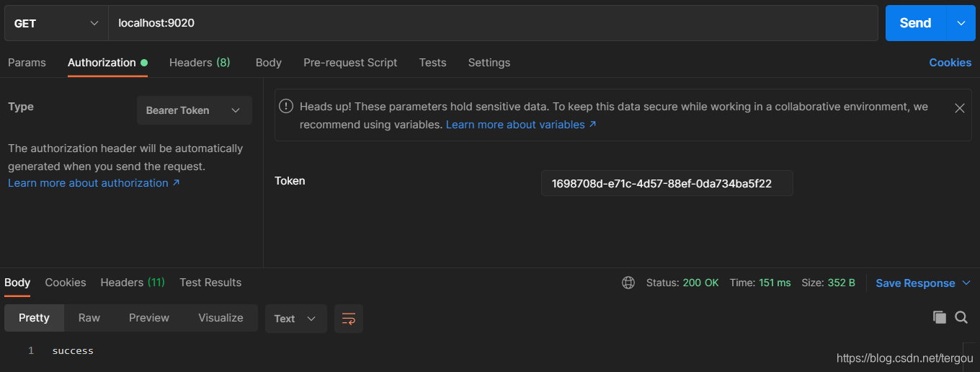Open the response Cookies tab
The image size is (980, 372).
(x=66, y=283)
